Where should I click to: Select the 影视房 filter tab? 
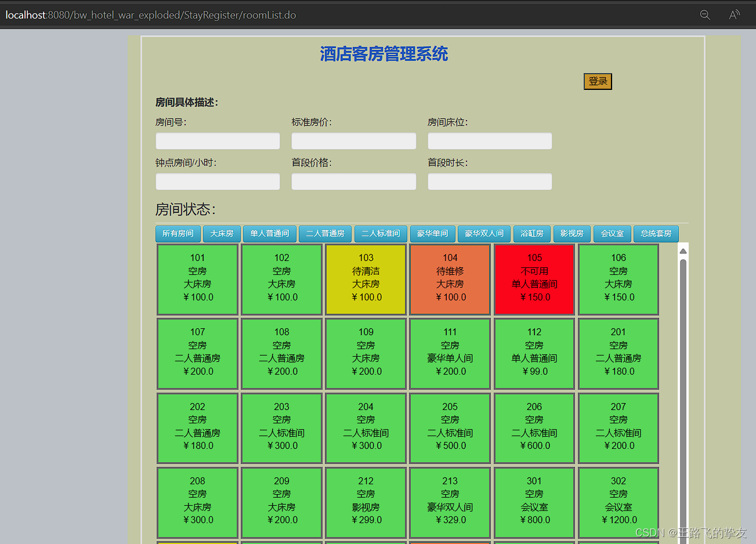pos(572,234)
